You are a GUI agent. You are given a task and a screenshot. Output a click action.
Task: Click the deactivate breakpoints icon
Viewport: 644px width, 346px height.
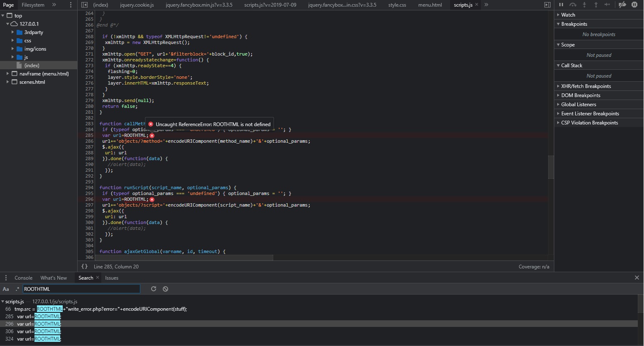click(622, 5)
